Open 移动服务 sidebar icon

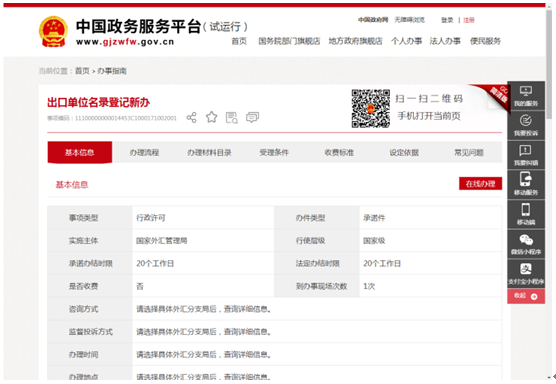[x=526, y=184]
